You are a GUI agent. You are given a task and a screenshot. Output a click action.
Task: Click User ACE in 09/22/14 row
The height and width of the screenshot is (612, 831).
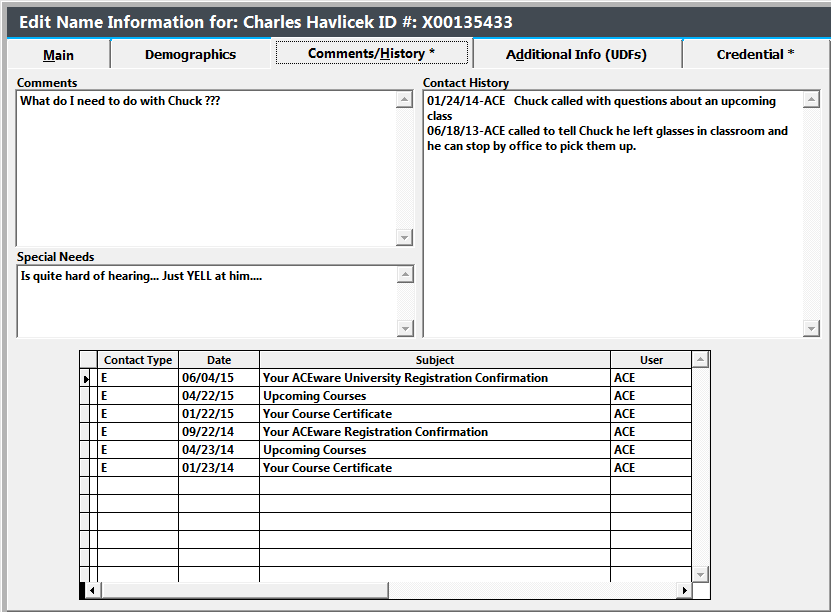[x=651, y=432]
